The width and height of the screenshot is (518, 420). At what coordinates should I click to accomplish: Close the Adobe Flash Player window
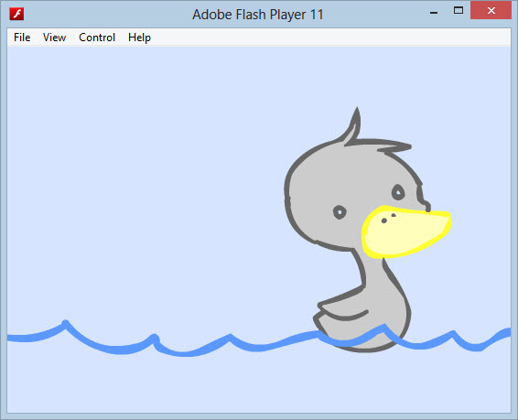point(491,11)
